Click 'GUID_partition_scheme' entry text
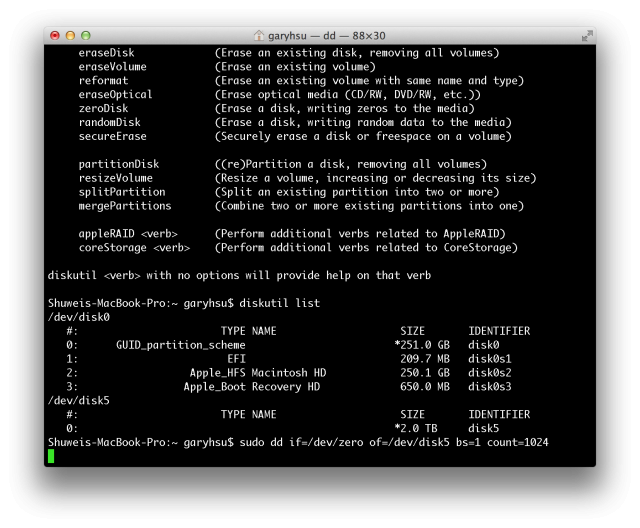The height and width of the screenshot is (528, 640). [x=181, y=345]
